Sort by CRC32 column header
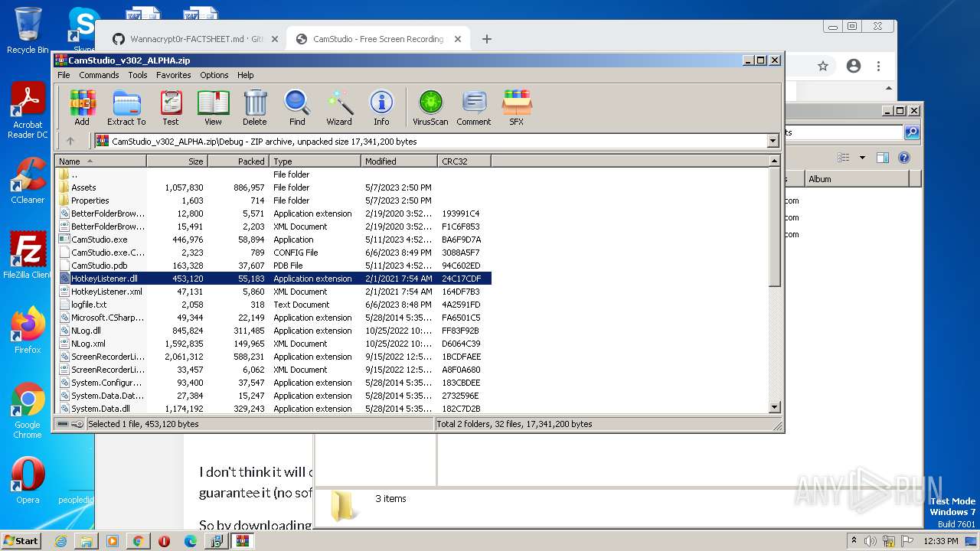This screenshot has width=980, height=551. point(464,161)
